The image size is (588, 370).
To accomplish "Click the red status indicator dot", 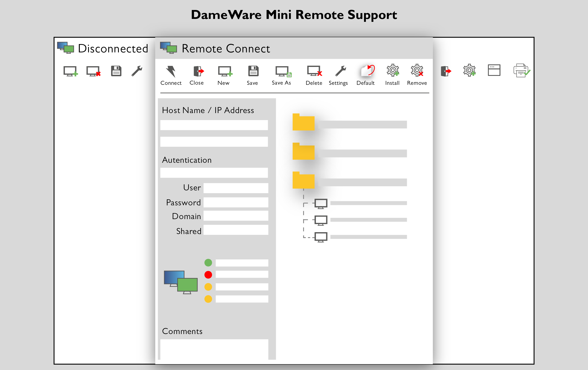I will 208,275.
